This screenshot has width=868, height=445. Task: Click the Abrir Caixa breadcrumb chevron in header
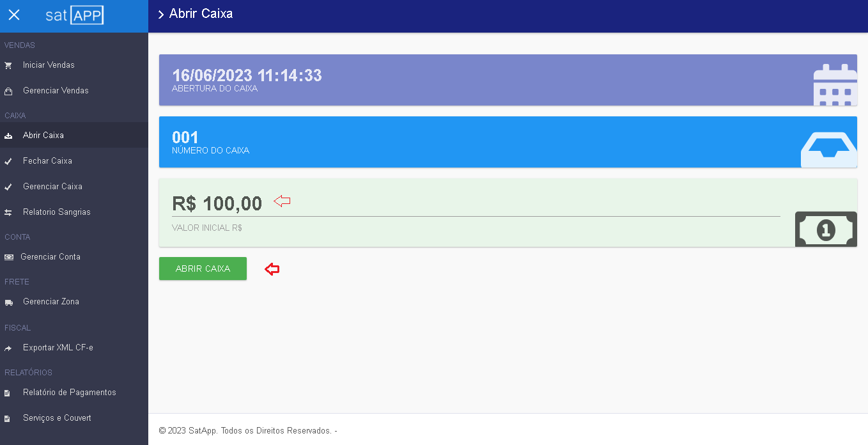click(x=161, y=15)
